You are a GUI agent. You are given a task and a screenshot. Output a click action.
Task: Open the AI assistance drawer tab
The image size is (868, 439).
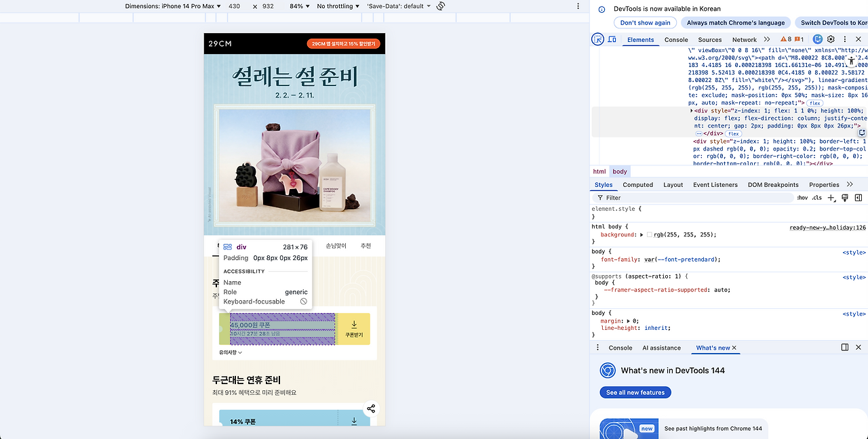662,348
